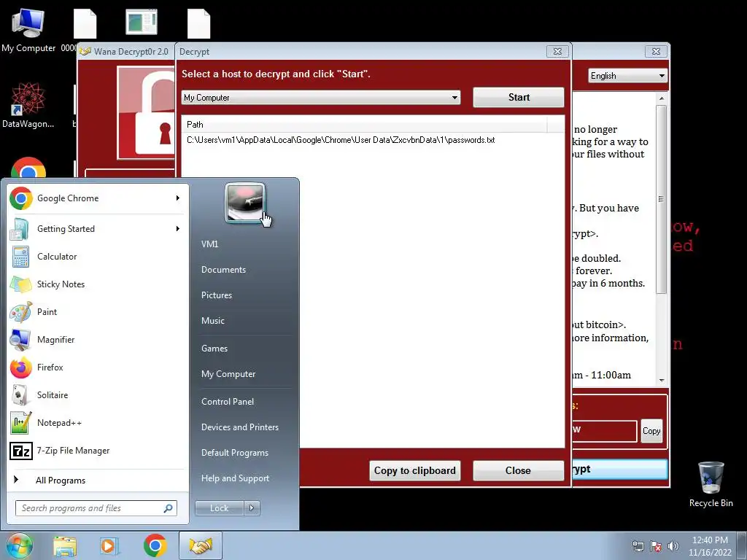Screen dimensions: 747x560
Task: Open the My Computer host dropdown
Action: pos(321,98)
